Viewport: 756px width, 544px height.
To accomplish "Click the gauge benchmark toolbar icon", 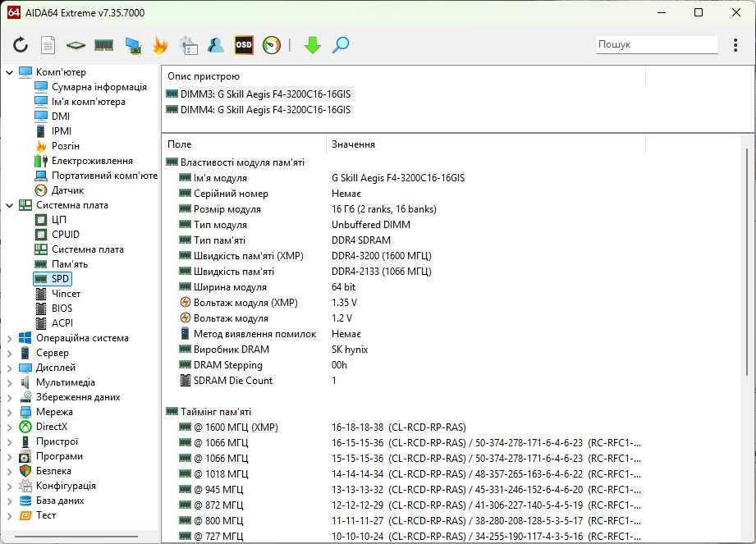I will pyautogui.click(x=272, y=45).
